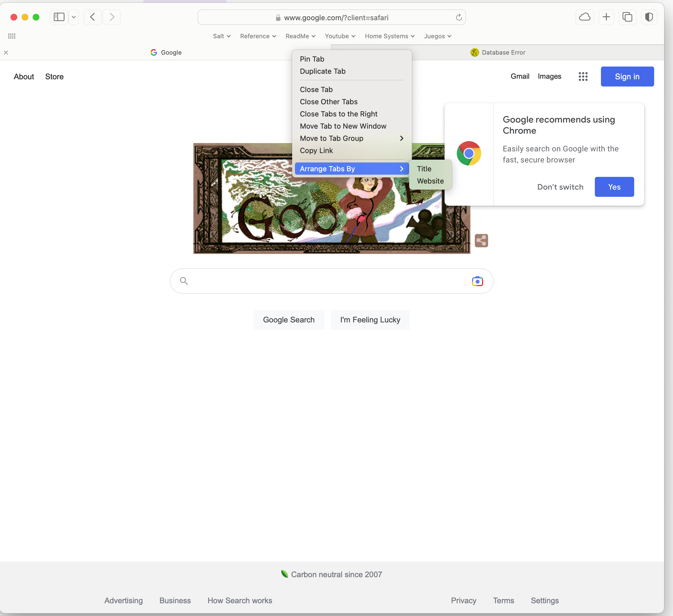Viewport: 673px width, 616px height.
Task: Toggle the Safari sidebar button
Action: point(59,17)
